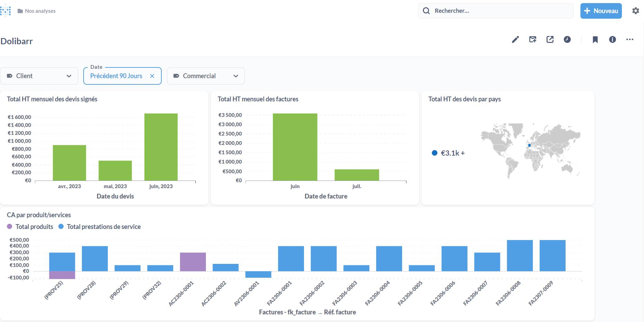This screenshot has height=322, width=644.
Task: Click the juil. invoices bar
Action: [357, 175]
